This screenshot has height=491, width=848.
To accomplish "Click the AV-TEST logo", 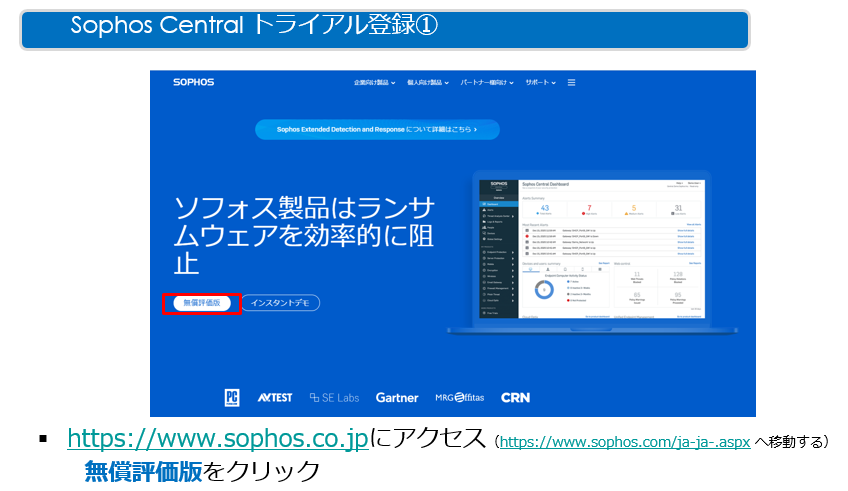I will point(275,397).
